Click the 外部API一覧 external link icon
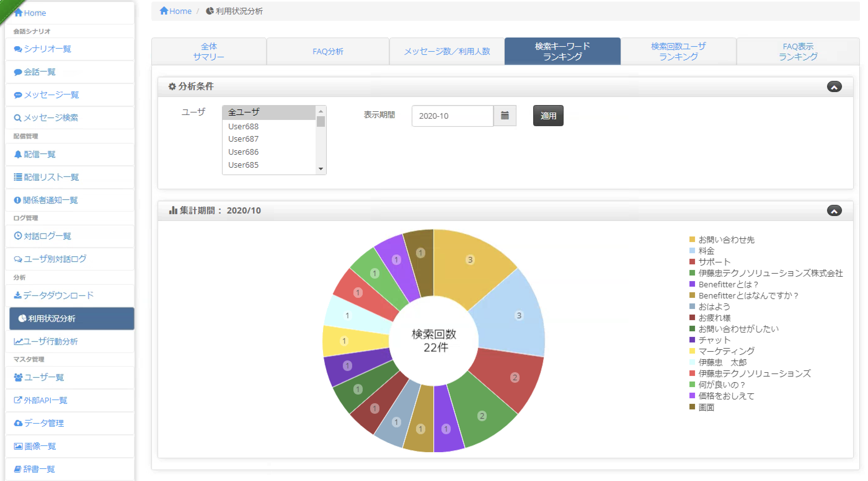 click(x=18, y=400)
